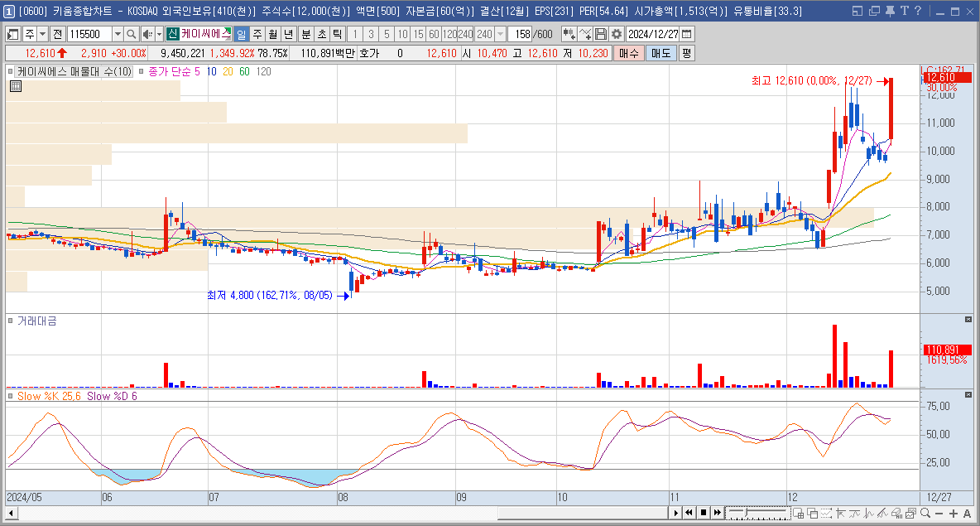Click the 매도 sell button

point(661,53)
